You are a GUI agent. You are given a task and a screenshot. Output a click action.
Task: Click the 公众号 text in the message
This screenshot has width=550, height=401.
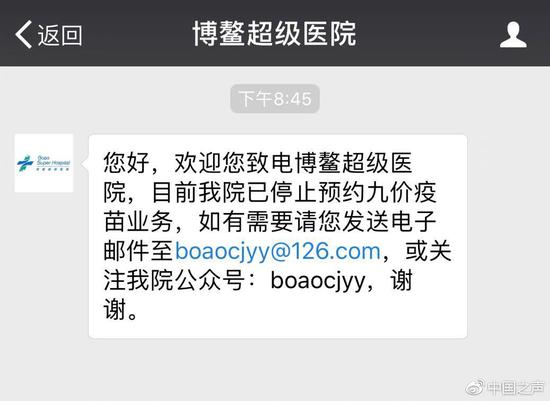point(210,281)
